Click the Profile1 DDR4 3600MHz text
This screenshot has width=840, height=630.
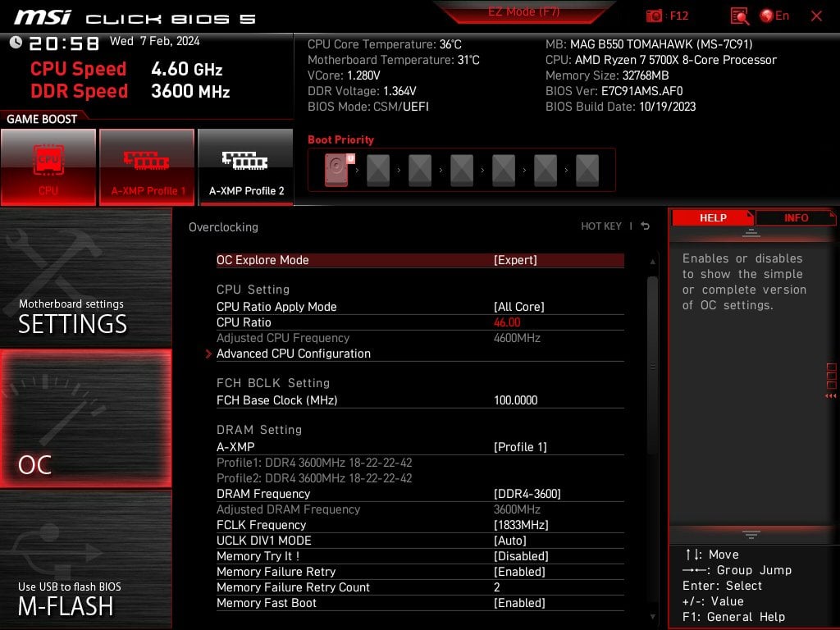(314, 463)
